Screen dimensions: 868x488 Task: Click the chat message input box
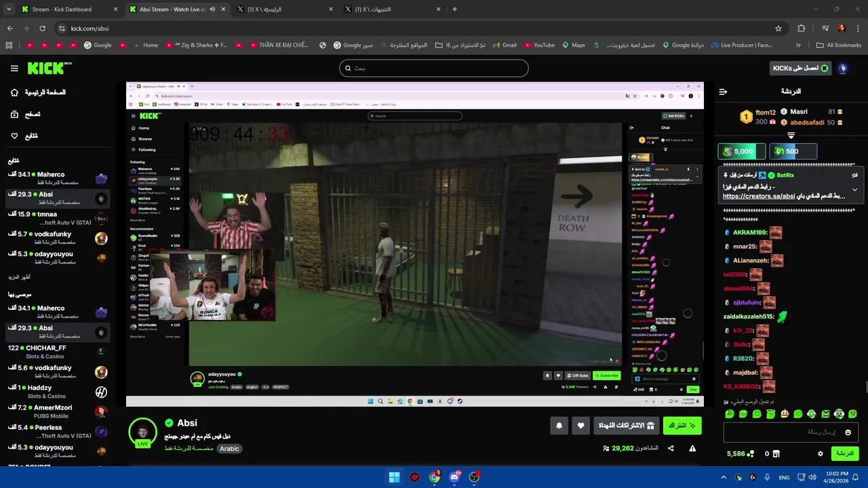coord(791,432)
